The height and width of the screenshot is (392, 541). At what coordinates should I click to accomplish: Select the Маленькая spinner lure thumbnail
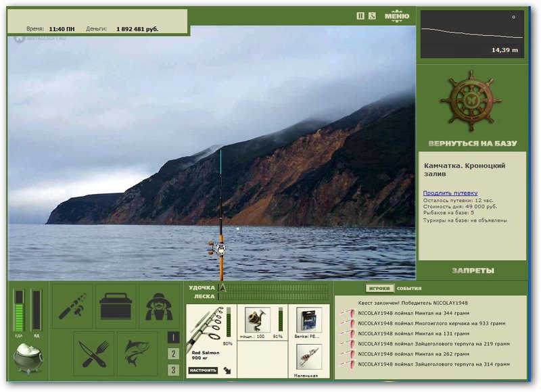(x=309, y=357)
